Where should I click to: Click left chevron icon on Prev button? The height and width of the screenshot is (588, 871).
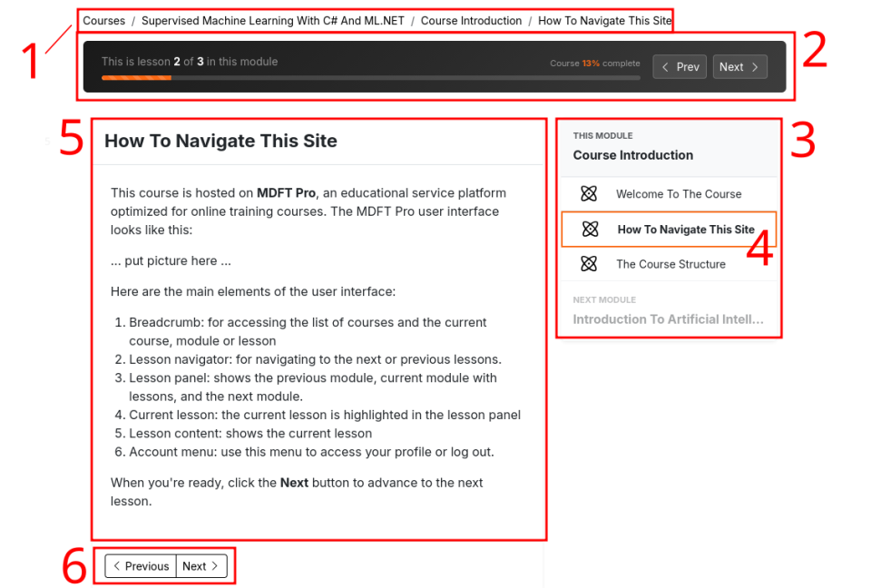pyautogui.click(x=665, y=67)
